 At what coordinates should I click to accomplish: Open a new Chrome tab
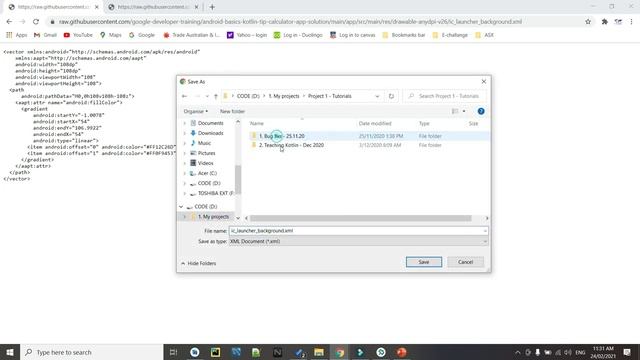[212, 7]
